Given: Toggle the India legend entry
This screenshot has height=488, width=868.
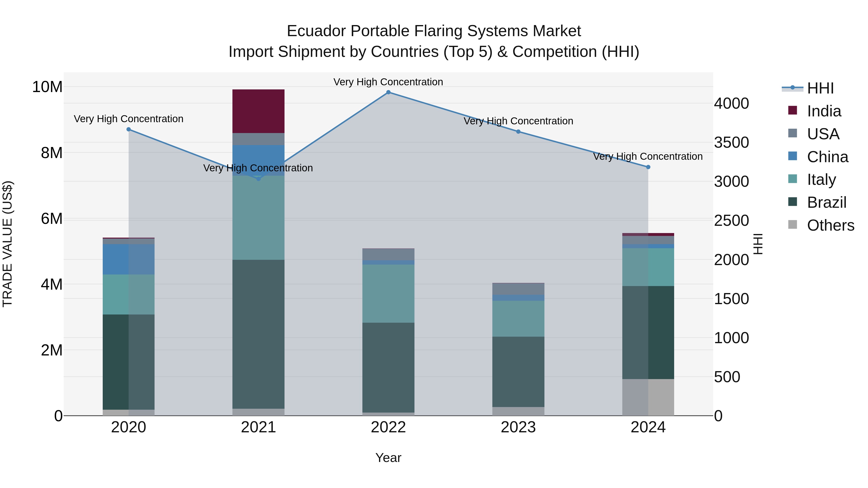Looking at the screenshot, I should pyautogui.click(x=814, y=111).
